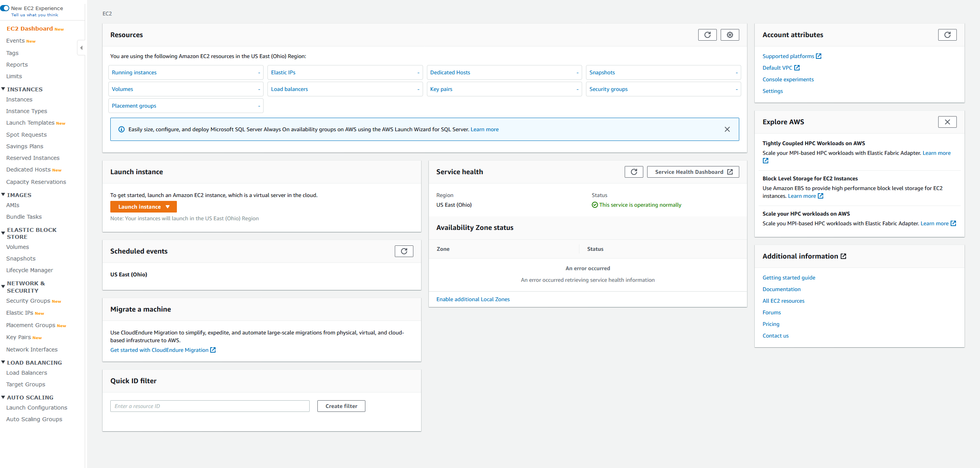Image resolution: width=980 pixels, height=468 pixels.
Task: Click the Account attributes refresh icon
Action: pyautogui.click(x=947, y=35)
